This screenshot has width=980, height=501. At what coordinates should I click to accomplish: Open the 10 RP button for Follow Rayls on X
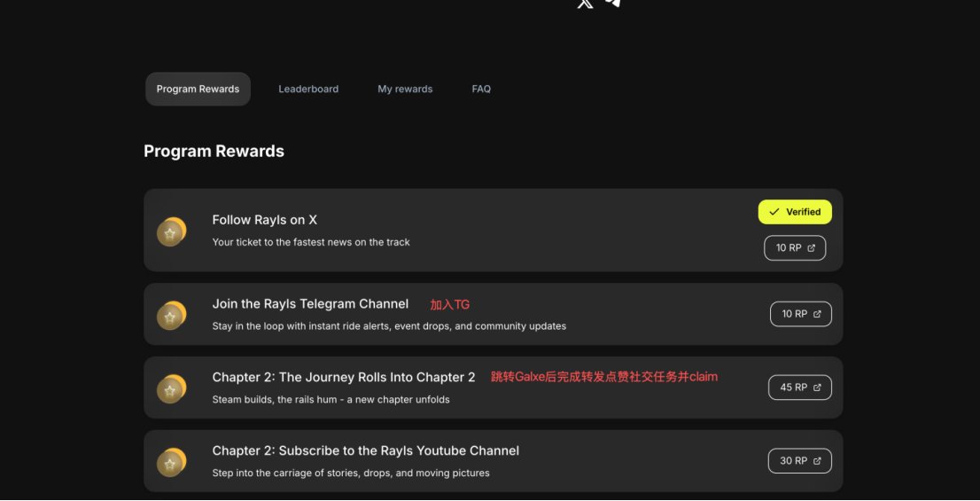795,247
